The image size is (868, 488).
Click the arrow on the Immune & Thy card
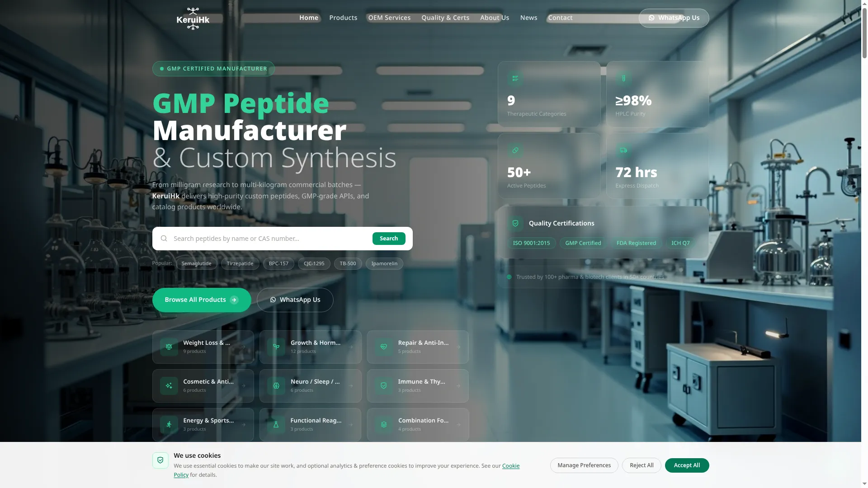tap(458, 386)
